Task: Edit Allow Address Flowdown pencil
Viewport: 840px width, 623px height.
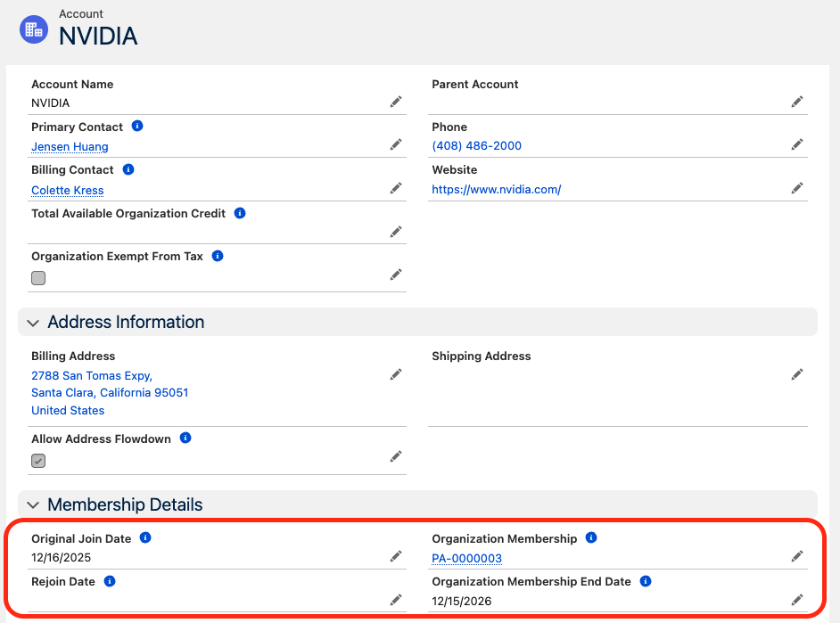Action: click(x=396, y=456)
